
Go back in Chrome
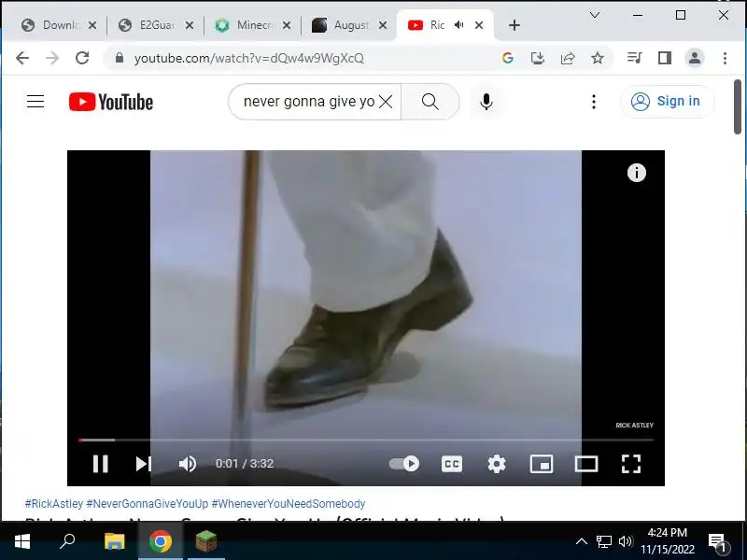(22, 58)
